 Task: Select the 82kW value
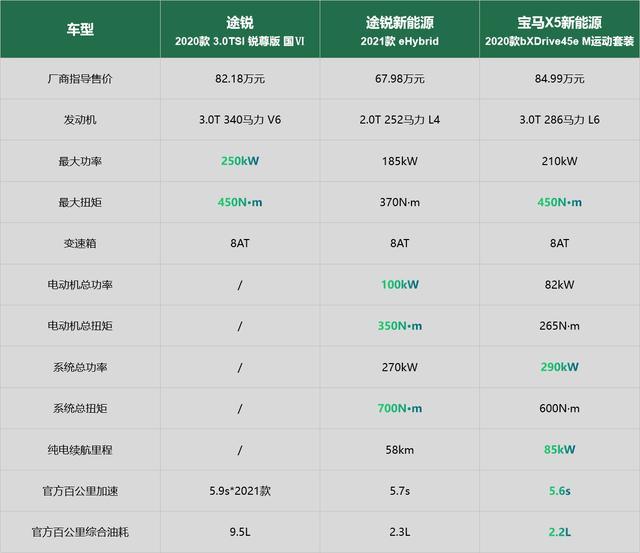[560, 285]
